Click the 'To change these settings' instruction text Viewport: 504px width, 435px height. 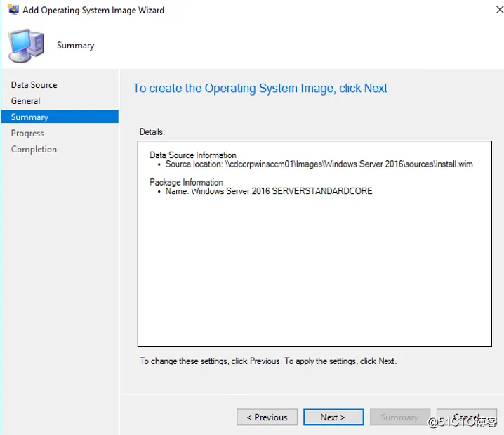tap(268, 361)
